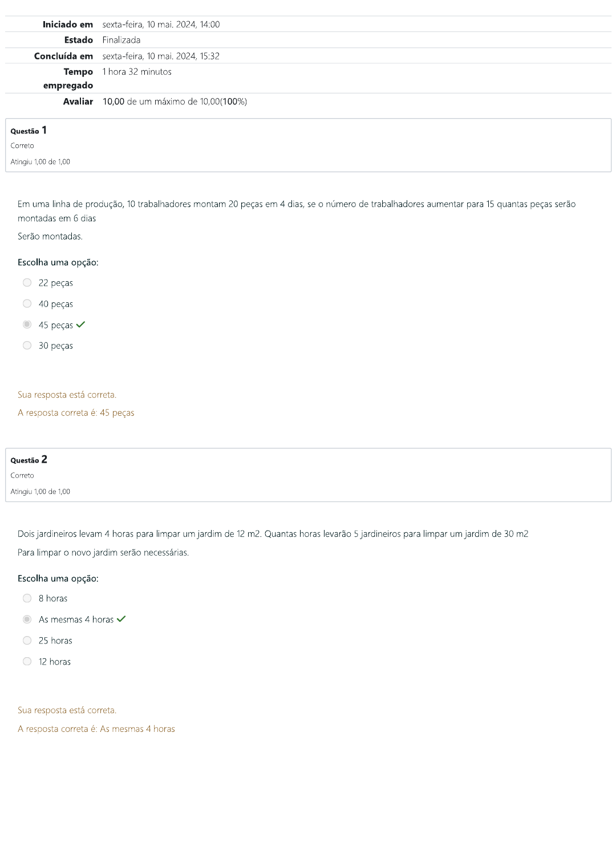Select the "40 peças" radio option
The image size is (616, 846).
point(27,303)
